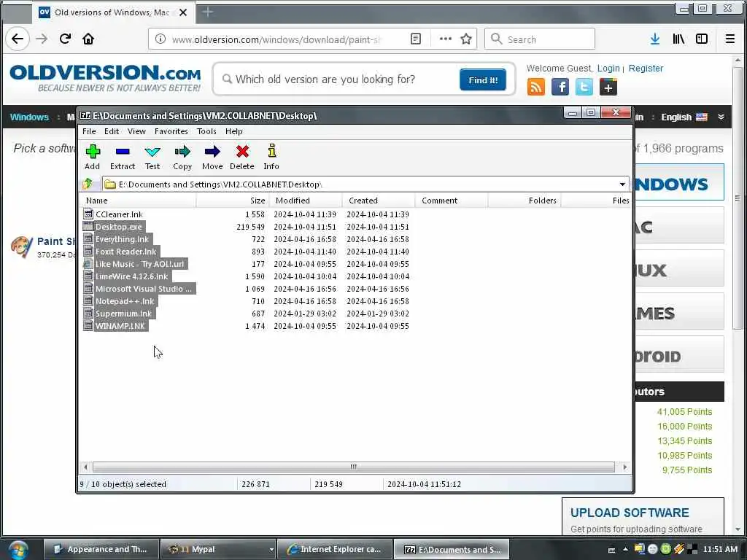
Task: Open the page actions three-dot menu
Action: [446, 39]
